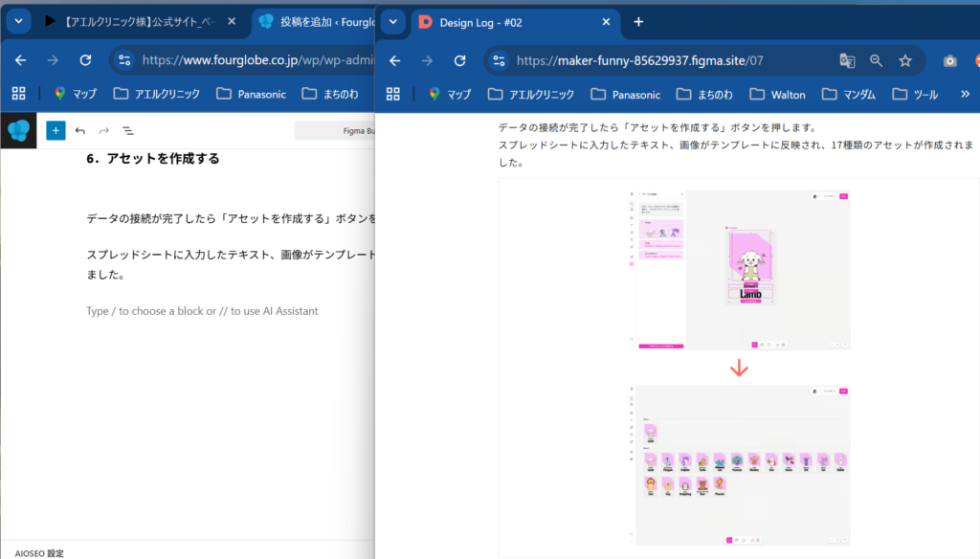
Task: Click the Fourglobe site logo in editor
Action: click(18, 130)
